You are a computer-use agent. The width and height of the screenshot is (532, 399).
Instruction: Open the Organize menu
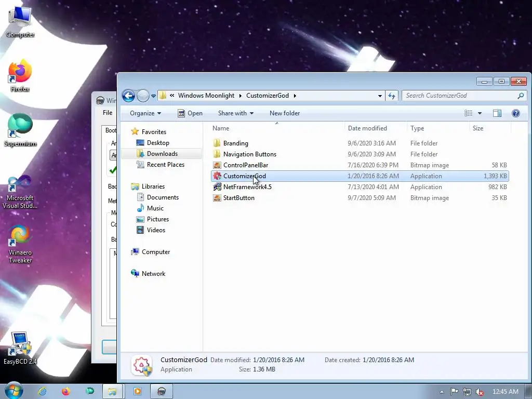(145, 113)
